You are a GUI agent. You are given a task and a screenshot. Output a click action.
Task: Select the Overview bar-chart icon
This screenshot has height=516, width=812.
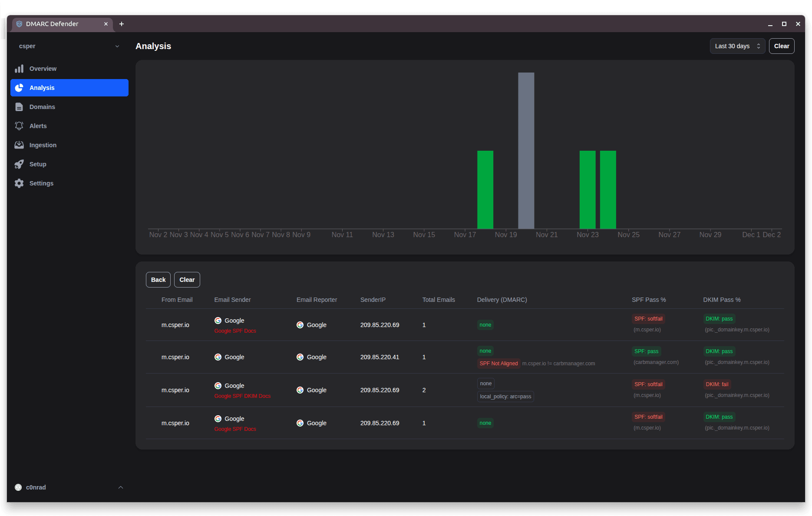(19, 69)
